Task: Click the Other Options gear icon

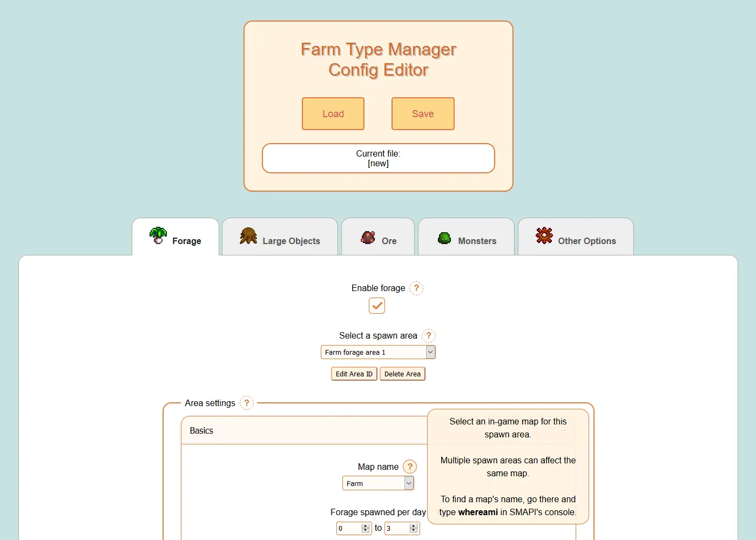Action: point(544,235)
